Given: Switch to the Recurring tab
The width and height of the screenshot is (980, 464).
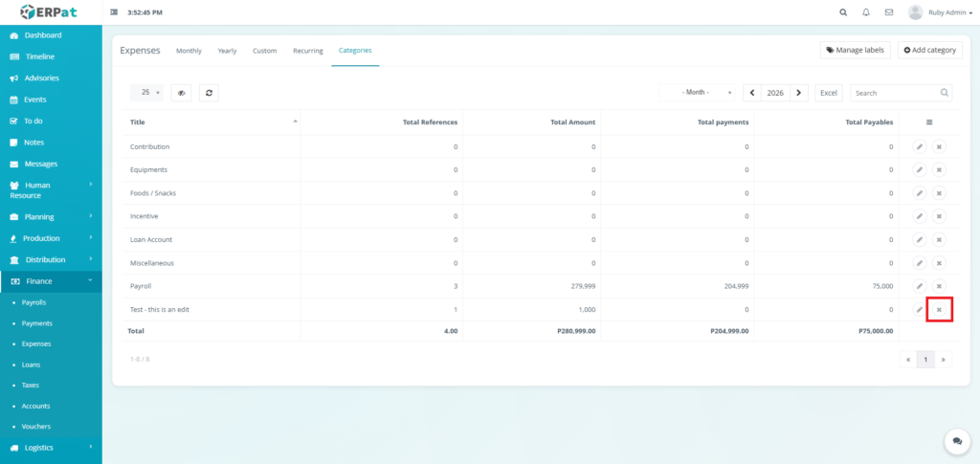Looking at the screenshot, I should coord(307,50).
